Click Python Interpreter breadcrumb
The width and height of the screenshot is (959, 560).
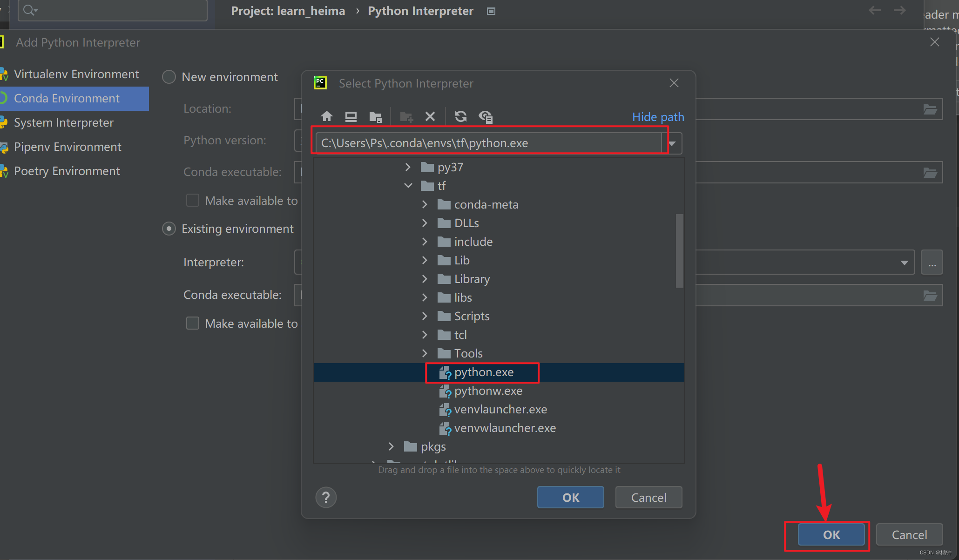click(420, 11)
